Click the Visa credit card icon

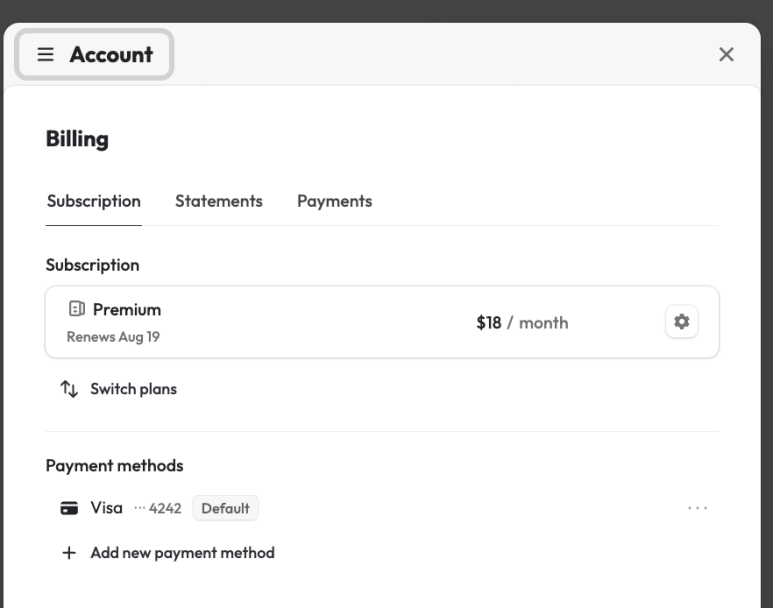coord(70,508)
